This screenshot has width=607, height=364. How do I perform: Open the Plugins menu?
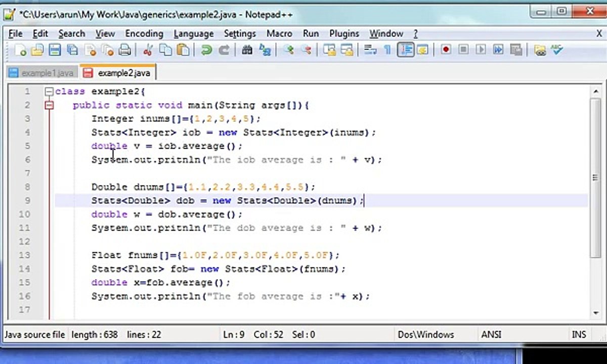pyautogui.click(x=344, y=33)
